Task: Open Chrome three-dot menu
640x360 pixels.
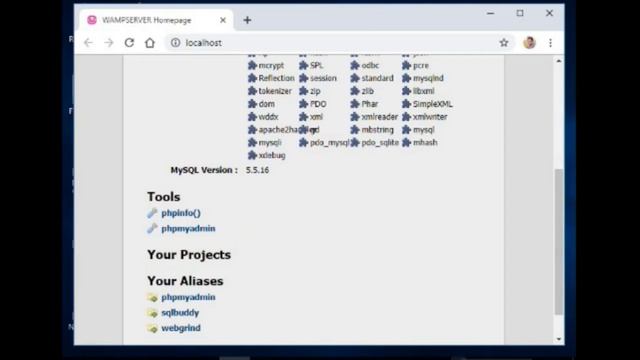Action: pos(550,43)
